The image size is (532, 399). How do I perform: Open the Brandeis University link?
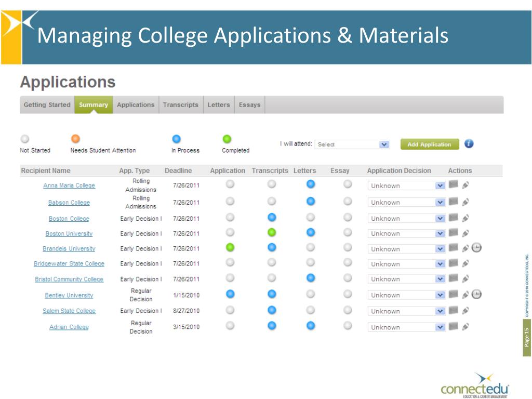69,249
